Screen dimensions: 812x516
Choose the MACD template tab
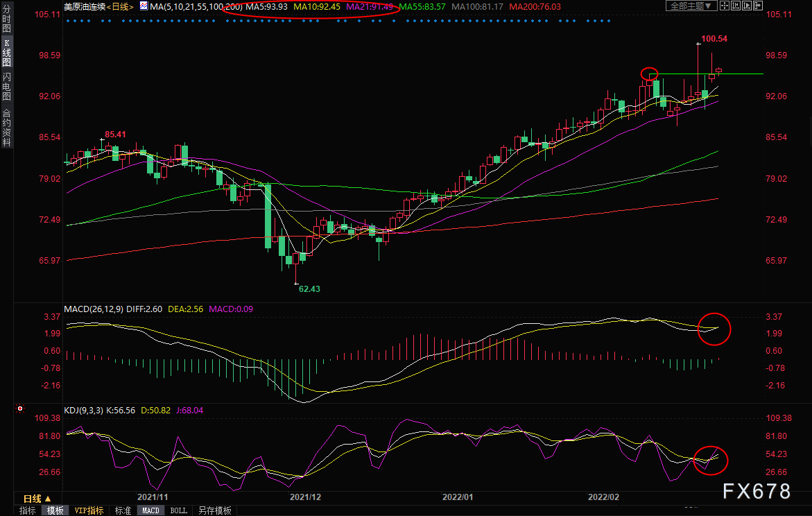tap(150, 511)
